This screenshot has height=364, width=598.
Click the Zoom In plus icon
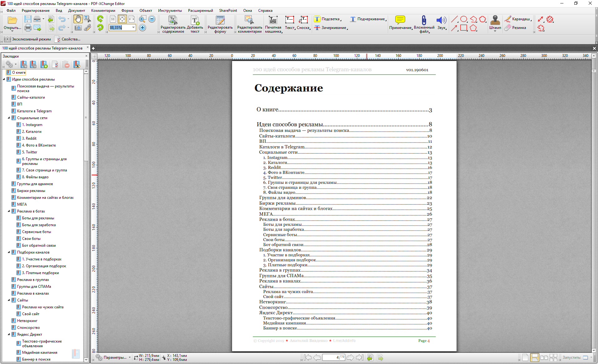[x=143, y=28]
